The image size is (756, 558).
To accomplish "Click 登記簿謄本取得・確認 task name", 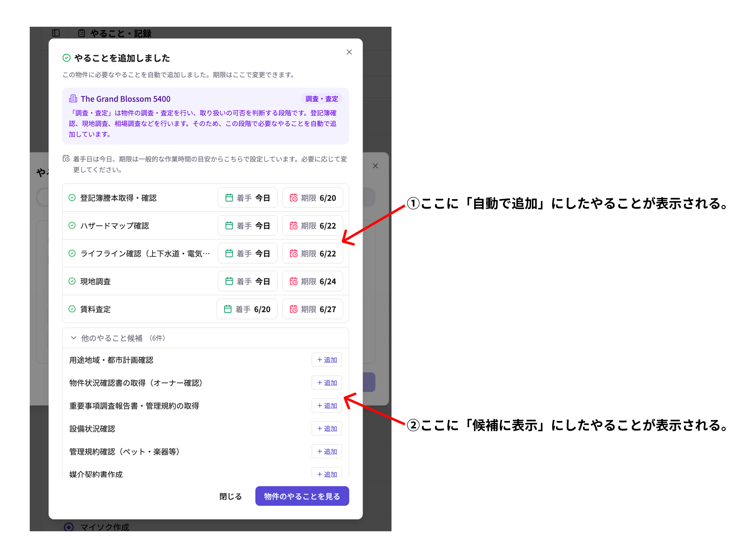I will [x=118, y=198].
